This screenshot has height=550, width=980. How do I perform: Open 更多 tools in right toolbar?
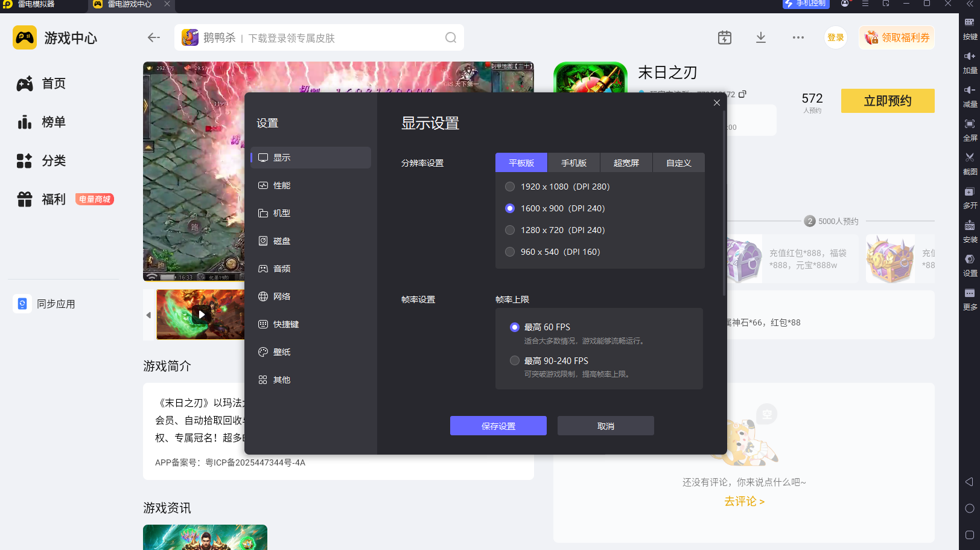click(x=970, y=298)
